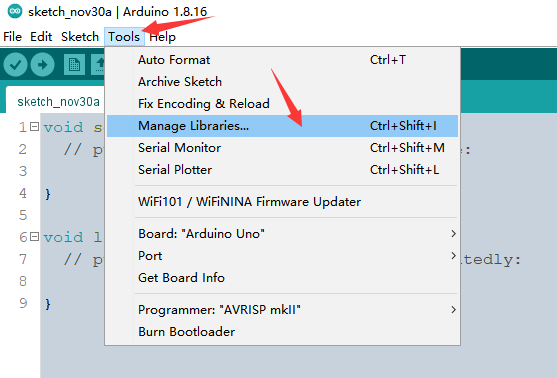Click the New sketch document icon
The image size is (557, 378).
coord(74,65)
